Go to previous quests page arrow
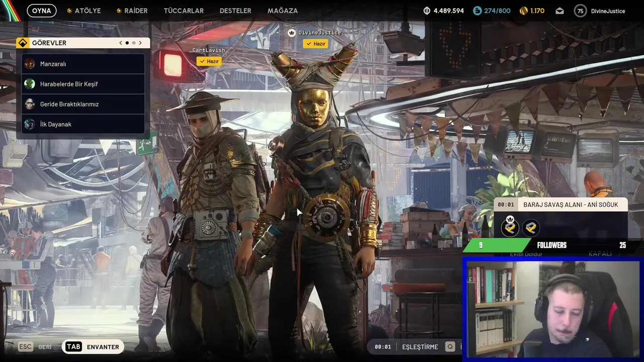644x362 pixels. tap(121, 43)
